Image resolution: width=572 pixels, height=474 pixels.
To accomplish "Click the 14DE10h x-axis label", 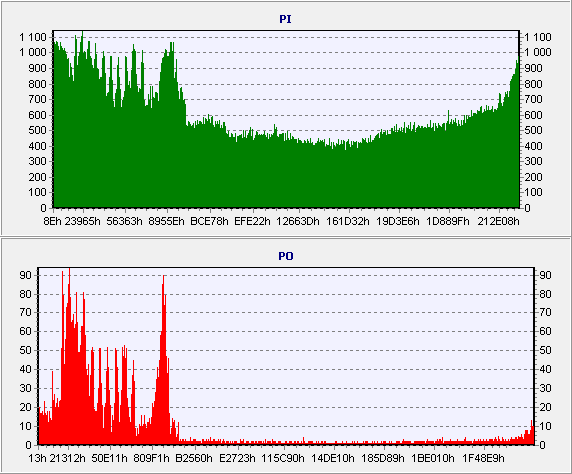I will click(333, 458).
